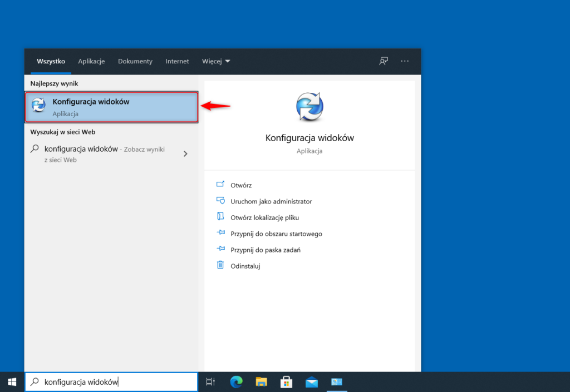Click Otwórz to open the app

pos(241,185)
